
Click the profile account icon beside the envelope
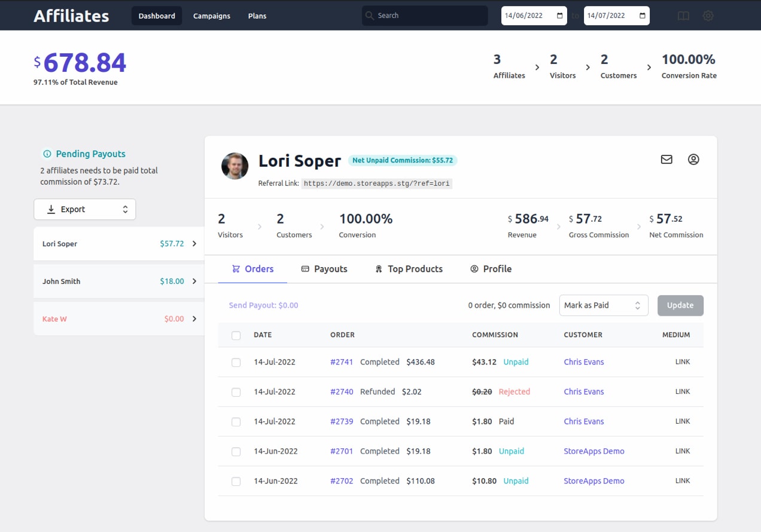click(693, 160)
